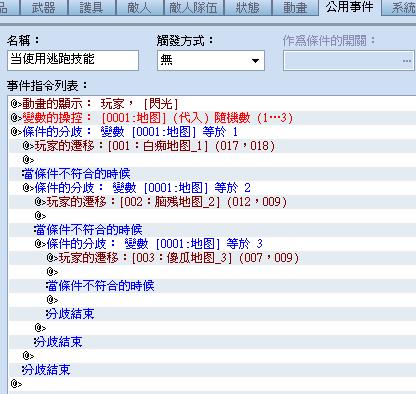The height and width of the screenshot is (394, 416).
Task: Open the 敵人 tab
Action: coord(139,8)
